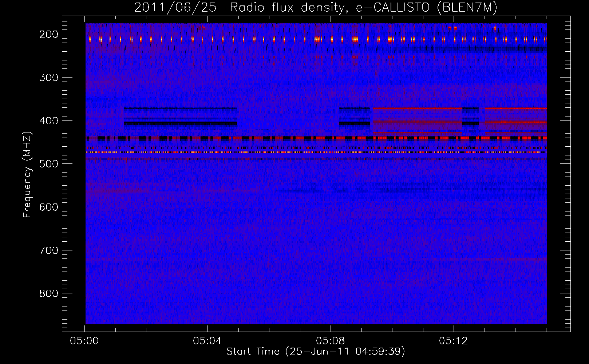Viewport: 589px width, 364px height.
Task: Click the "Start Time (25-Jun-11 04:59:39)" axis label
Action: tap(316, 352)
